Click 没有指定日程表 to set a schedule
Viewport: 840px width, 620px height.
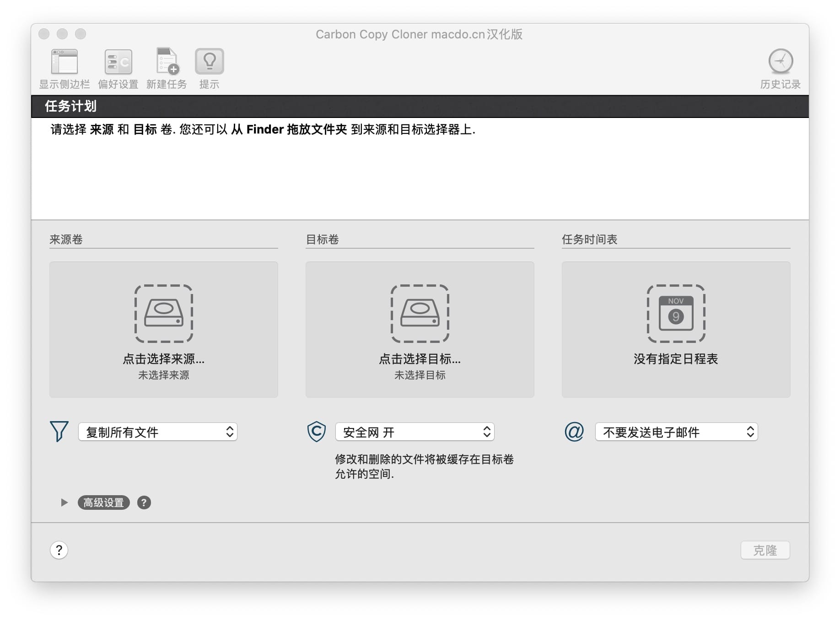[x=676, y=359]
